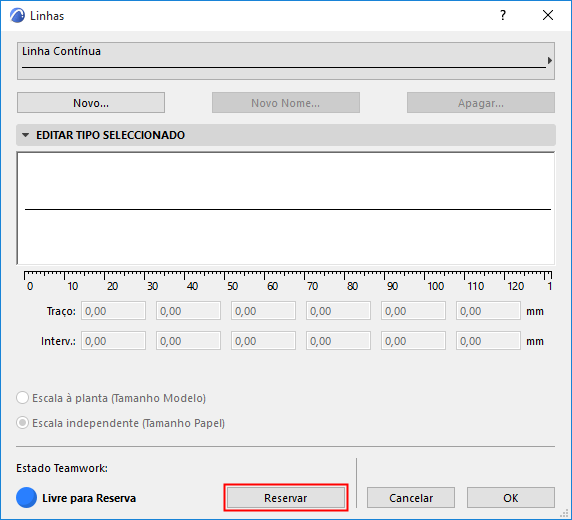Click the first Traço value field
The width and height of the screenshot is (572, 520).
point(113,311)
